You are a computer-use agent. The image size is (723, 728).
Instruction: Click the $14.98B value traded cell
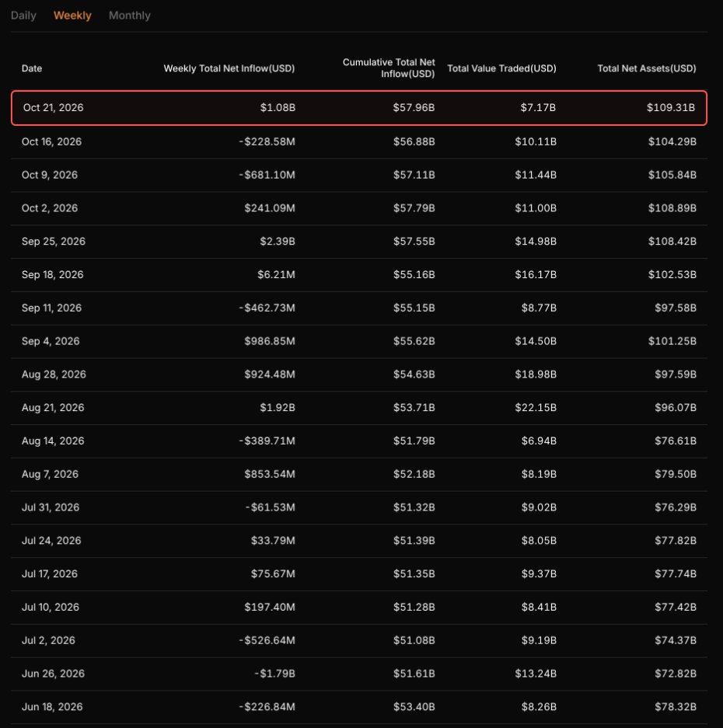pyautogui.click(x=536, y=242)
